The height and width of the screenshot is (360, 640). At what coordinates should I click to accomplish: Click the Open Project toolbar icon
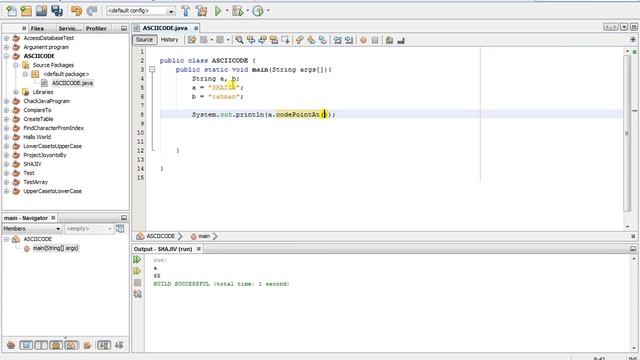(x=41, y=11)
